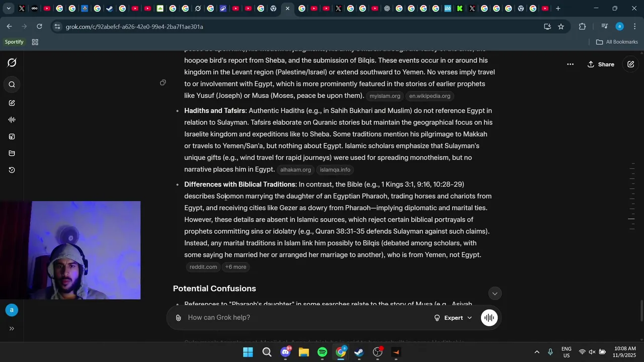
Task: Open Grok home via the logo icon
Action: [12, 63]
